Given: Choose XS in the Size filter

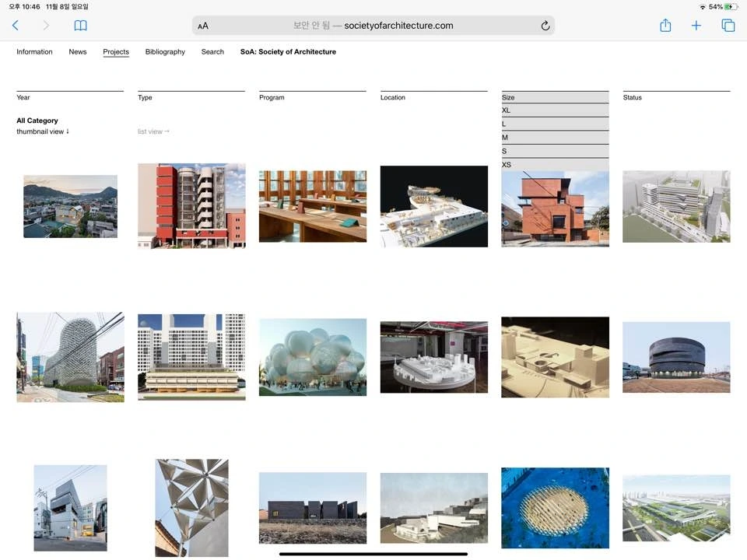Looking at the screenshot, I should (555, 165).
